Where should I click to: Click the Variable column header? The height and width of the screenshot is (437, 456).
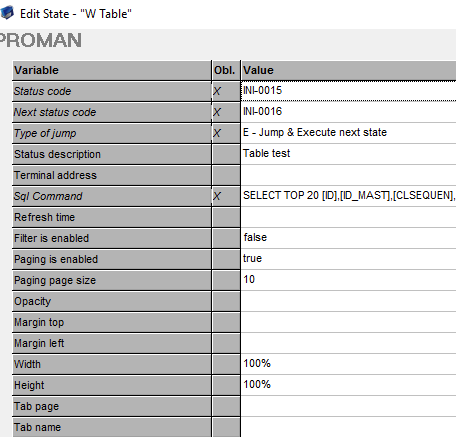pyautogui.click(x=112, y=70)
